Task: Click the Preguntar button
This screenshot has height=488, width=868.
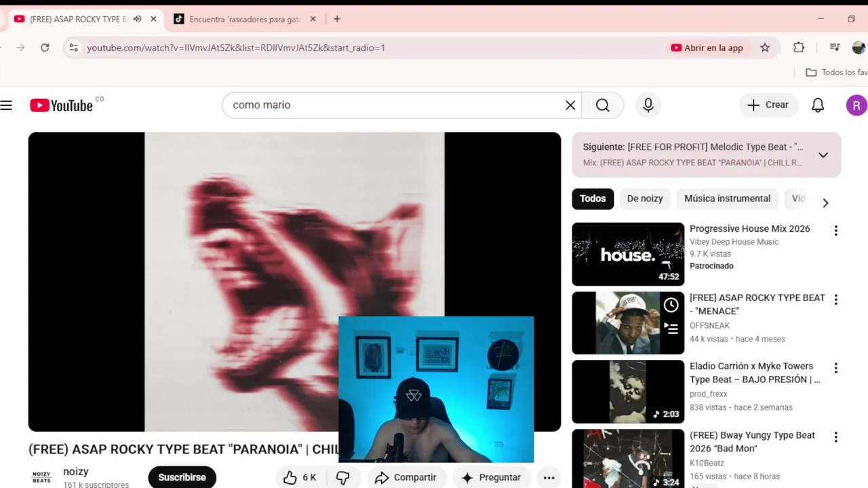Action: [x=491, y=477]
